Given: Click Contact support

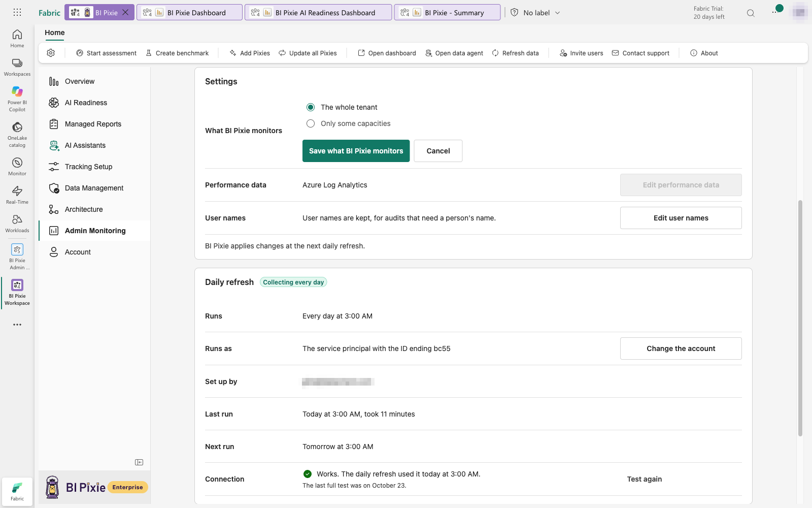Looking at the screenshot, I should 640,53.
